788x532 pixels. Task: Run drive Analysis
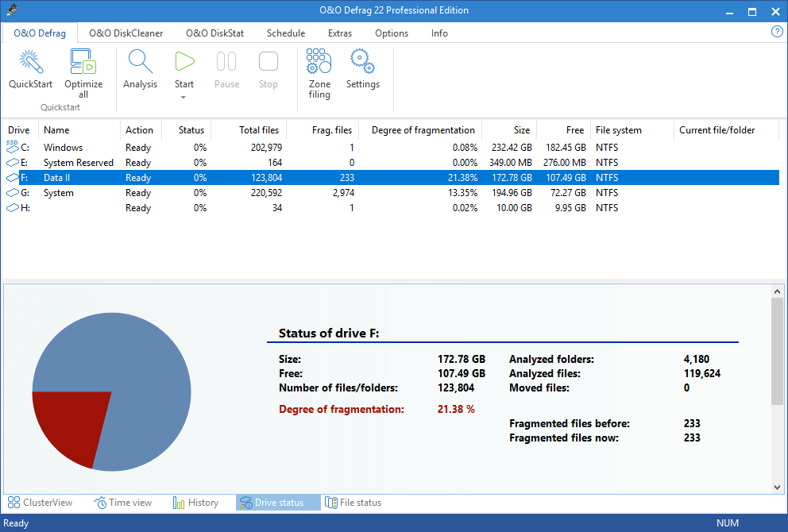141,69
